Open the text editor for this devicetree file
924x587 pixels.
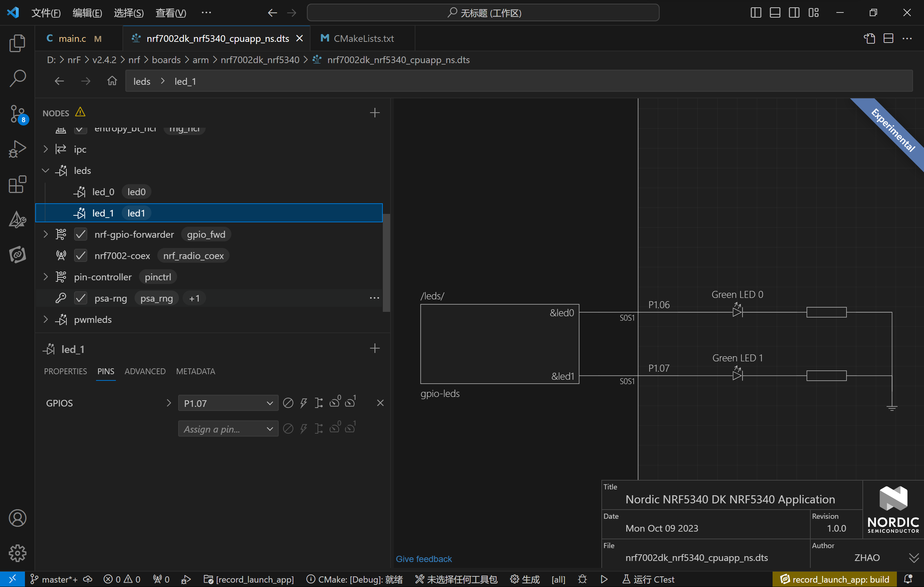(869, 39)
